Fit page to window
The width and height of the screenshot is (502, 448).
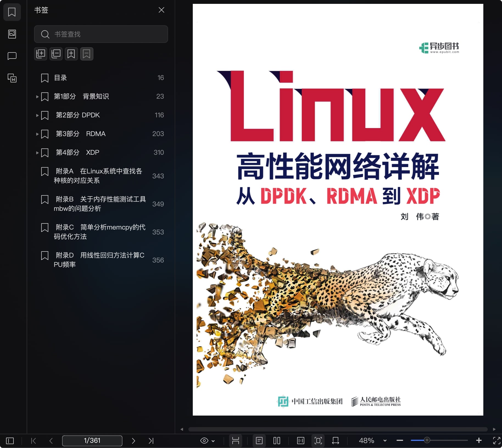318,441
